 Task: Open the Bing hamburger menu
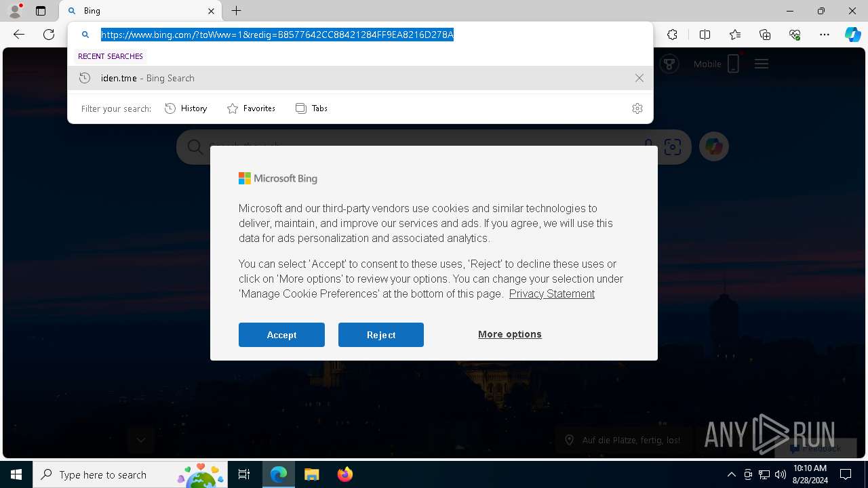(x=762, y=64)
